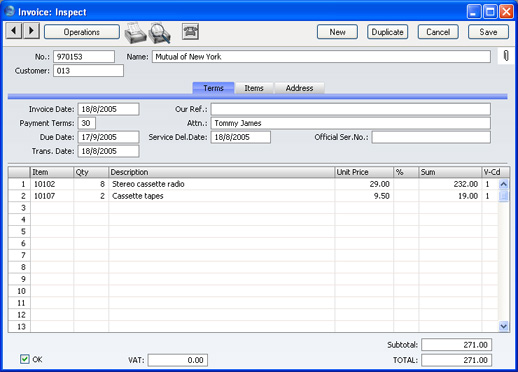
Task: Minimize the Invoice window
Action: (474, 12)
